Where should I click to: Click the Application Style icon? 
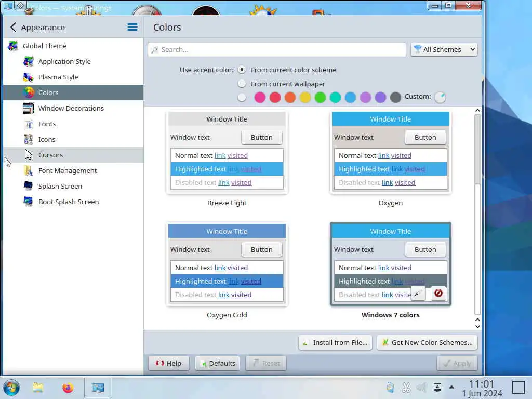(29, 61)
